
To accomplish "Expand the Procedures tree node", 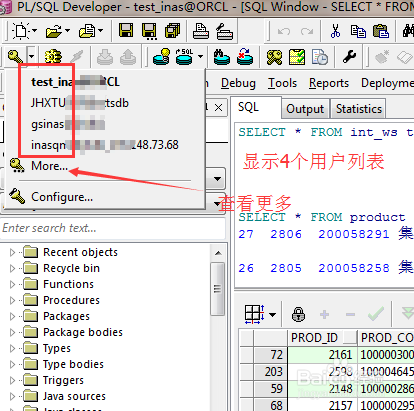I will click(13, 300).
